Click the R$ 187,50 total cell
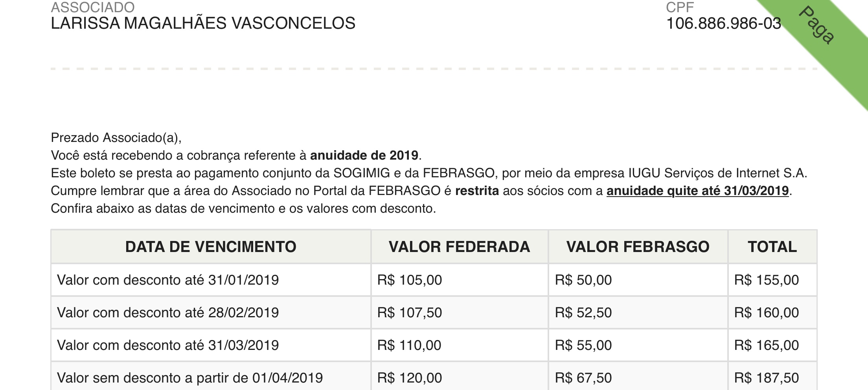Viewport: 868px width, 390px height. click(x=766, y=378)
